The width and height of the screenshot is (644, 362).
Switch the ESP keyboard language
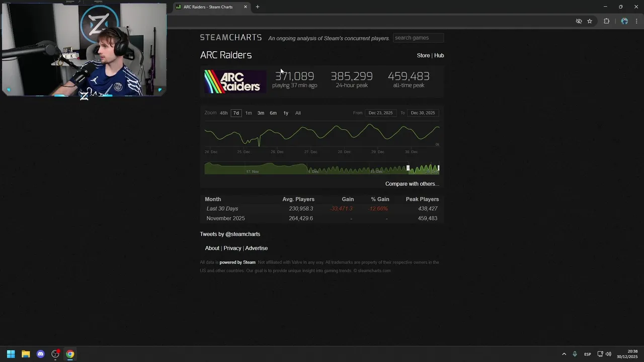(588, 354)
